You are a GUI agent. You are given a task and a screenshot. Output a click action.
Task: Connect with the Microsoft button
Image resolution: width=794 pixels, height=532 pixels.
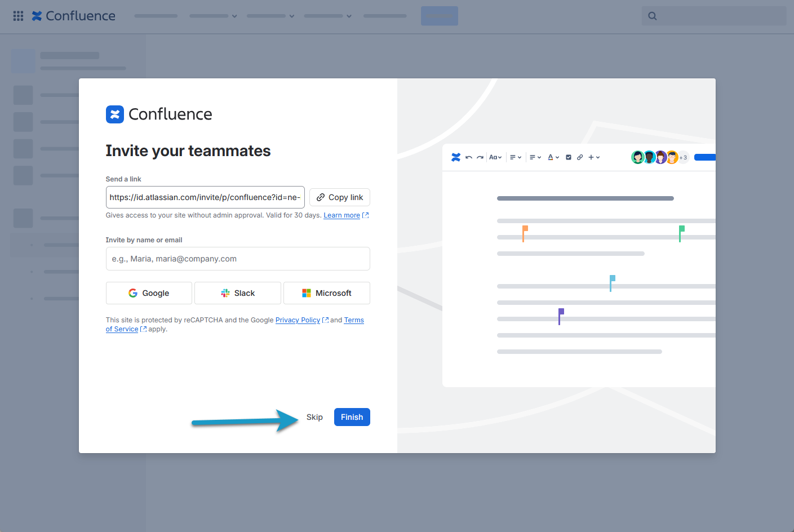pos(327,293)
